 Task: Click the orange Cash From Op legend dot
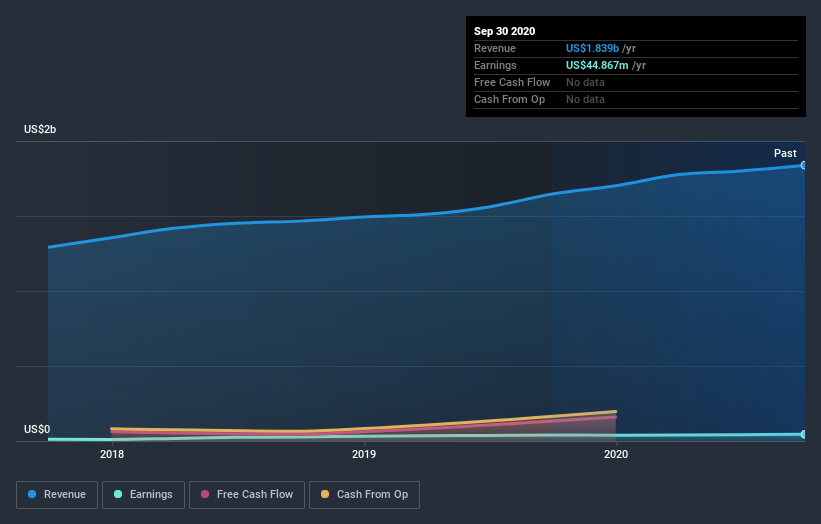(x=325, y=494)
